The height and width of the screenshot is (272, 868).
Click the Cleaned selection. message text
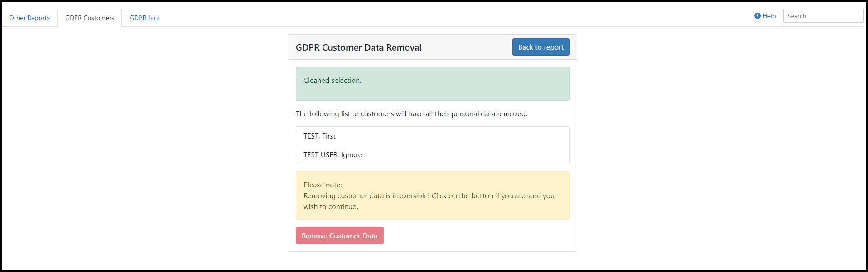tap(332, 80)
